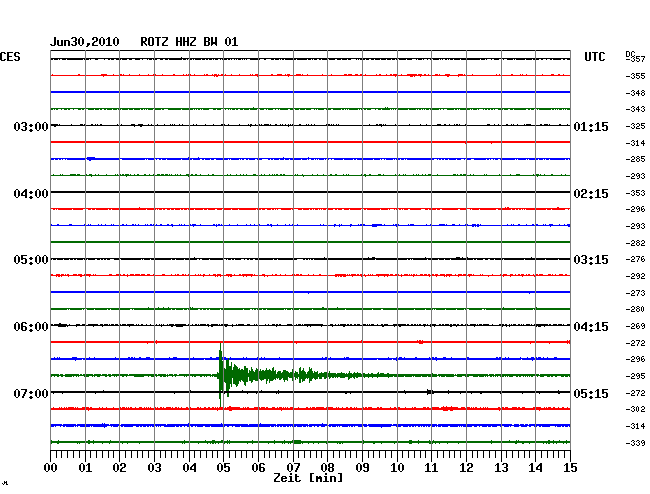Select the 05:00 local time label
Image resolution: width=650 pixels, height=494 pixels.
click(x=31, y=260)
